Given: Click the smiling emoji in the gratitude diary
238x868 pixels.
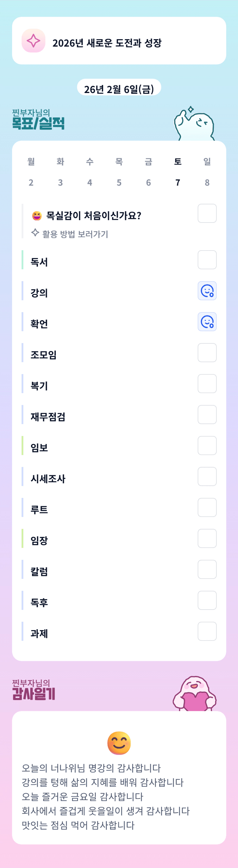Looking at the screenshot, I should point(119,743).
